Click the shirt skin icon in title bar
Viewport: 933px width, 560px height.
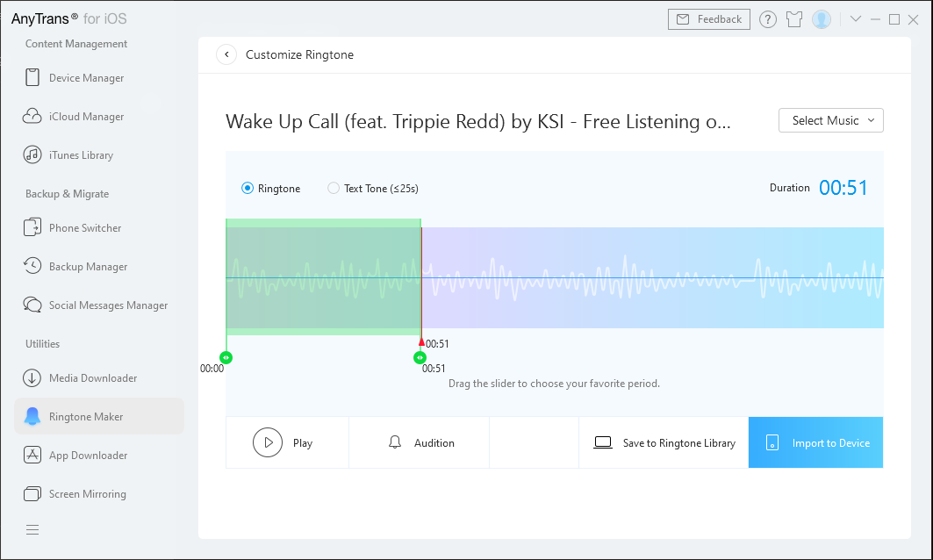[x=794, y=19]
